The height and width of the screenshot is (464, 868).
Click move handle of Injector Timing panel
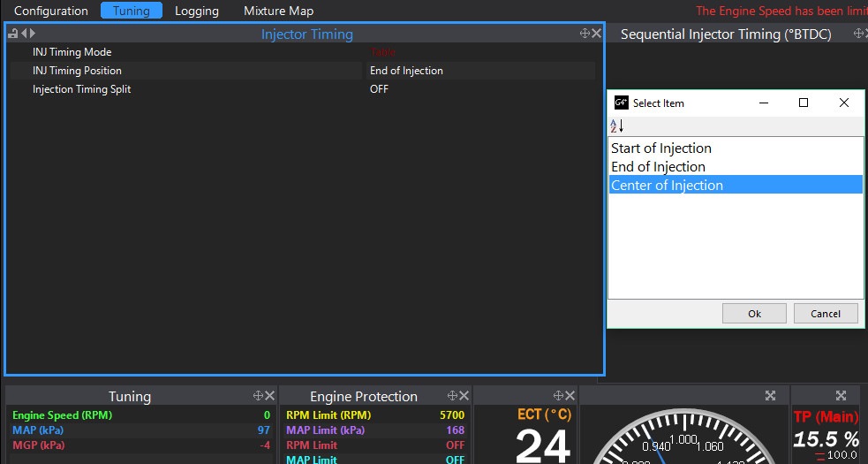click(x=585, y=34)
